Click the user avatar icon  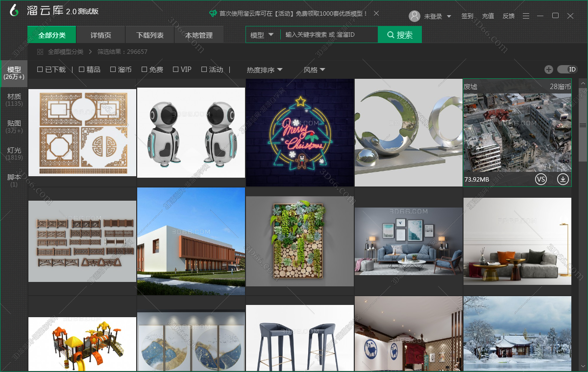415,16
